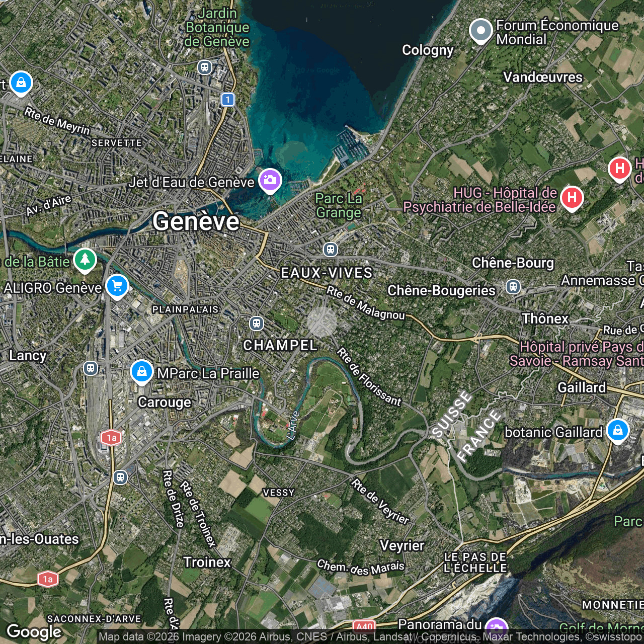This screenshot has height=644, width=644.
Task: Select the MParc La Praille shopping bag pin
Action: click(141, 372)
